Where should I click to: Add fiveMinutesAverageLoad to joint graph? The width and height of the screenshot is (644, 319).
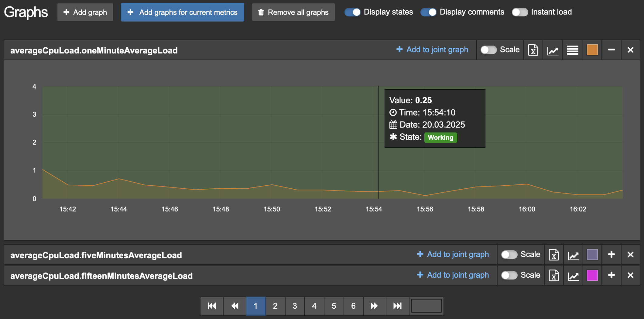[453, 254]
